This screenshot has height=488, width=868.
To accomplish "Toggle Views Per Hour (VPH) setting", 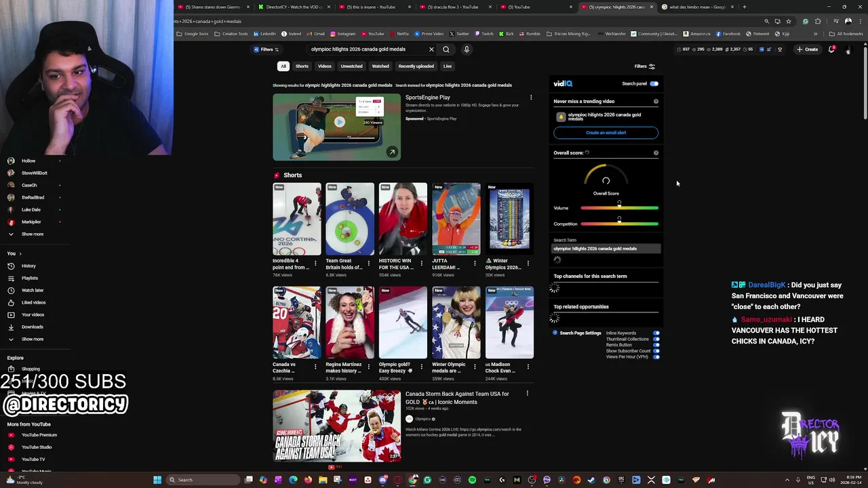I will (x=656, y=357).
